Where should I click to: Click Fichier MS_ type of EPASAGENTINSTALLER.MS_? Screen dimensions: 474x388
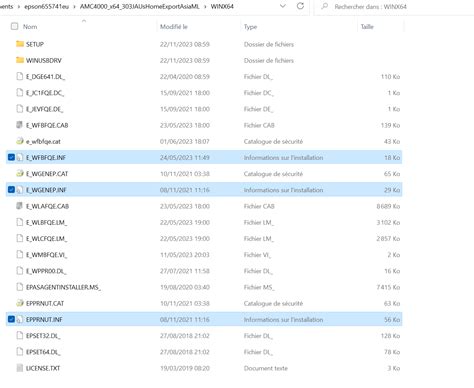tap(259, 287)
